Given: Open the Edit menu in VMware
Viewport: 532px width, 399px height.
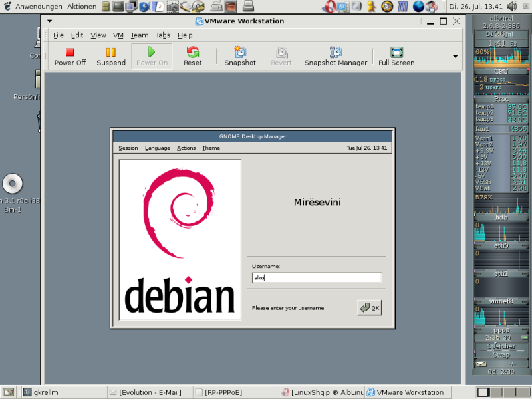Looking at the screenshot, I should (x=77, y=35).
